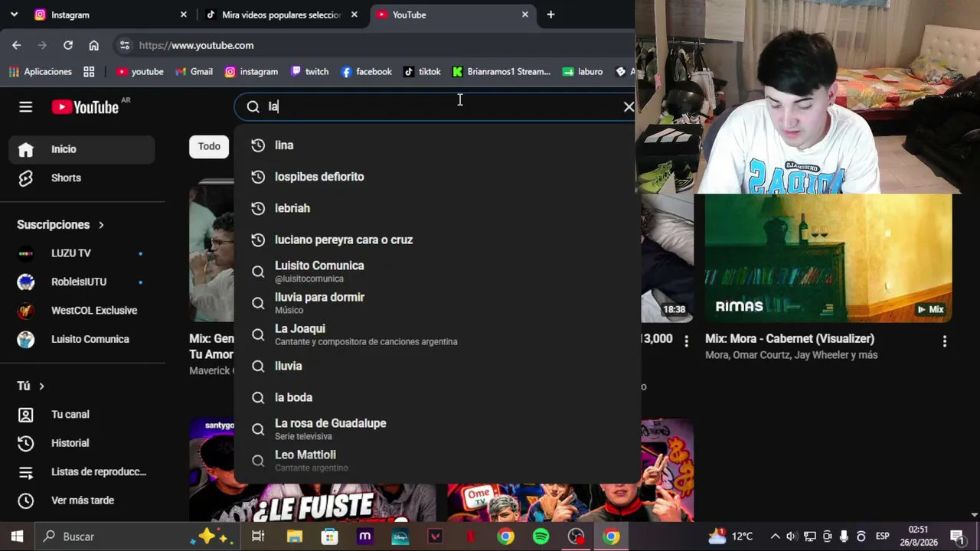Open the Gmail bookmark

194,71
